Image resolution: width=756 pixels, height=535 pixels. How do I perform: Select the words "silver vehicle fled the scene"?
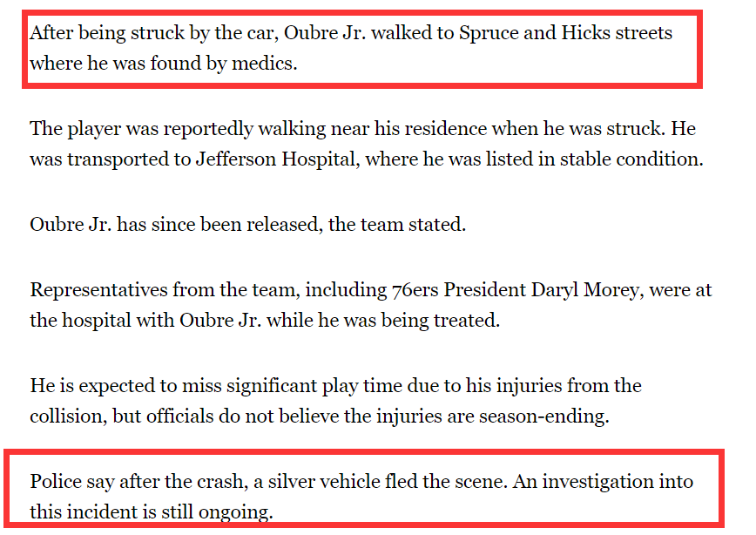click(x=388, y=482)
